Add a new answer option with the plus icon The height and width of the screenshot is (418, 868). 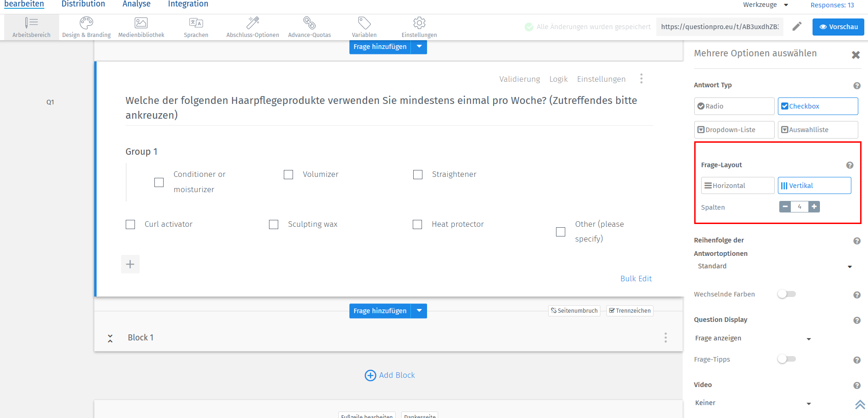point(130,264)
